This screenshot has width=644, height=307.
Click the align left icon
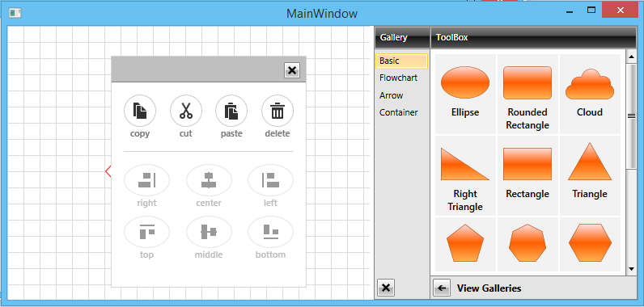pyautogui.click(x=271, y=180)
